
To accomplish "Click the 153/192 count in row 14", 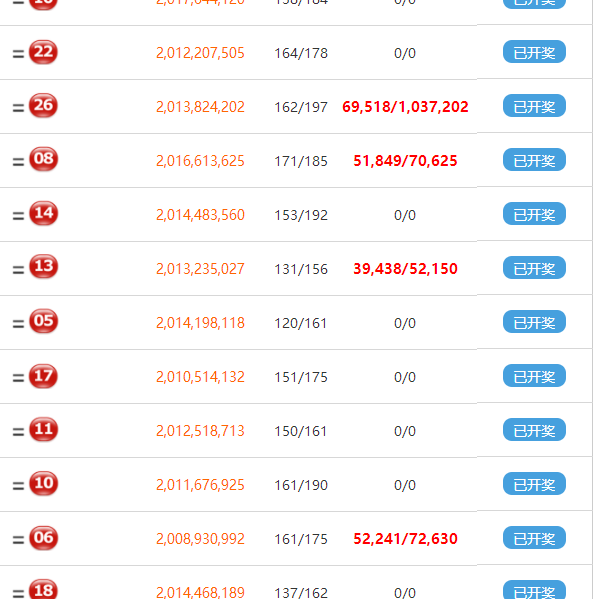I will [301, 215].
